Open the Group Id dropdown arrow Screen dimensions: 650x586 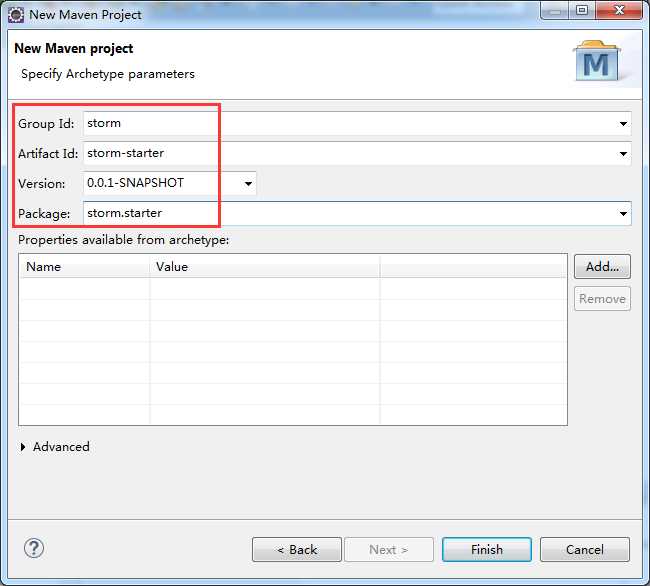623,123
